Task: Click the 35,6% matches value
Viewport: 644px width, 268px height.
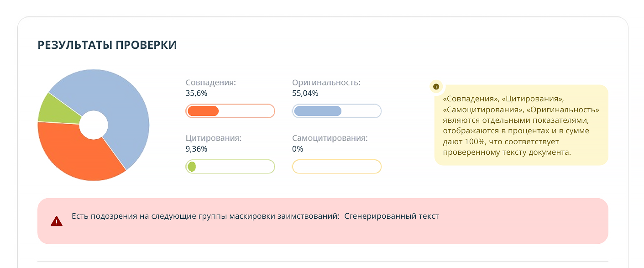Action: tap(196, 94)
